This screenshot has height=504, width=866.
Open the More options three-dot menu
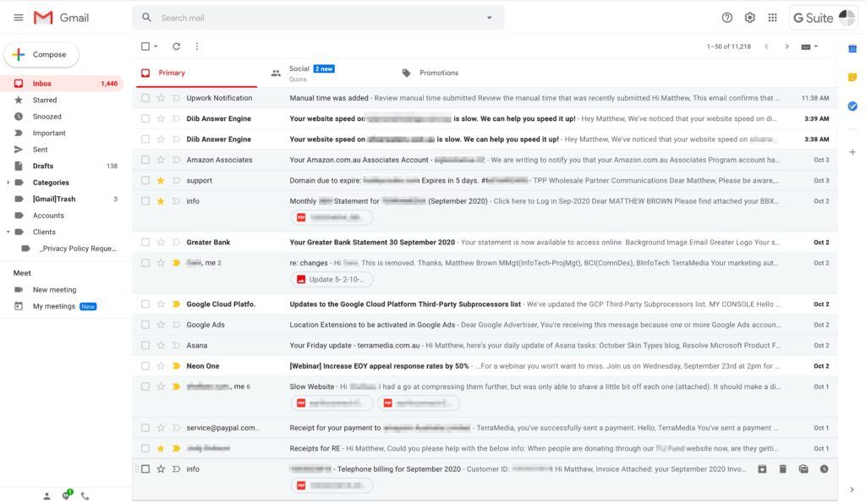[196, 47]
